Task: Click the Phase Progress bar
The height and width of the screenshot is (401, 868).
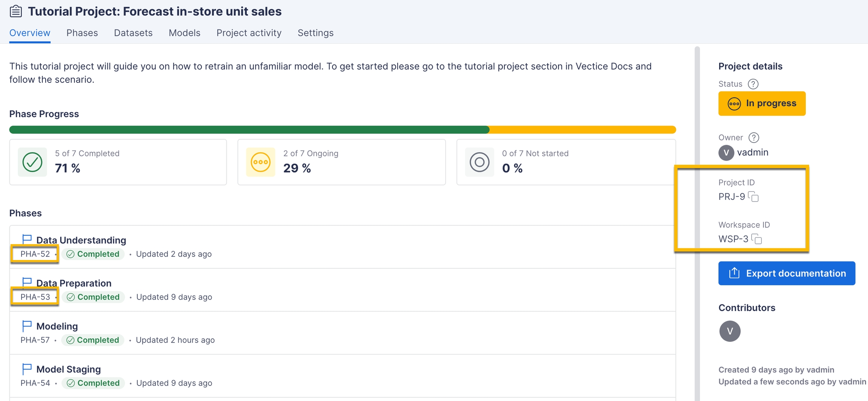Action: [x=342, y=130]
